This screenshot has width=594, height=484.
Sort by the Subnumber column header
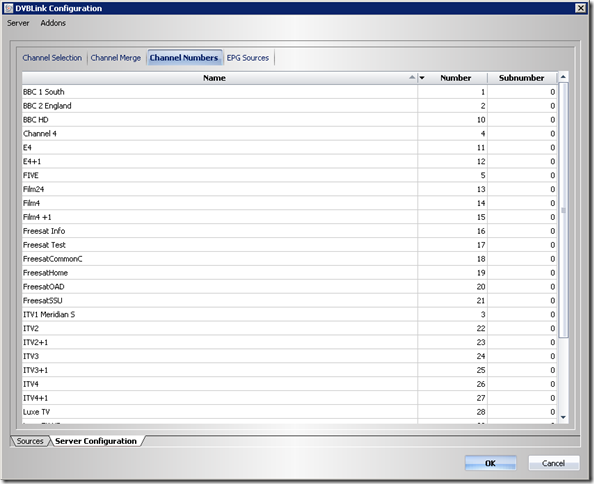(521, 78)
